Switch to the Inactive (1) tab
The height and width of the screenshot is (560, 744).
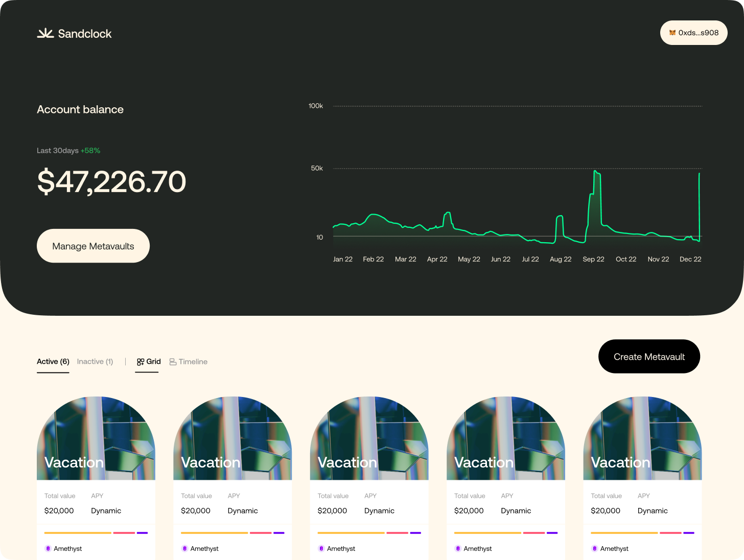point(95,362)
